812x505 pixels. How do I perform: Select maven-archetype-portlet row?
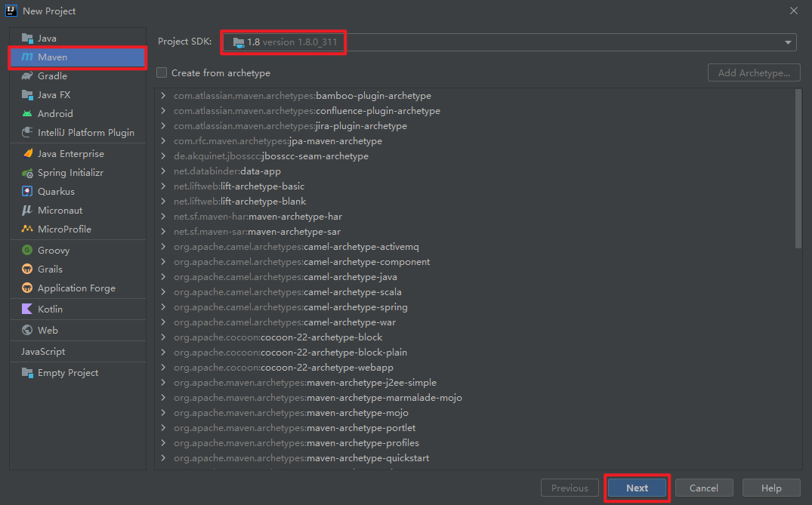(x=474, y=428)
